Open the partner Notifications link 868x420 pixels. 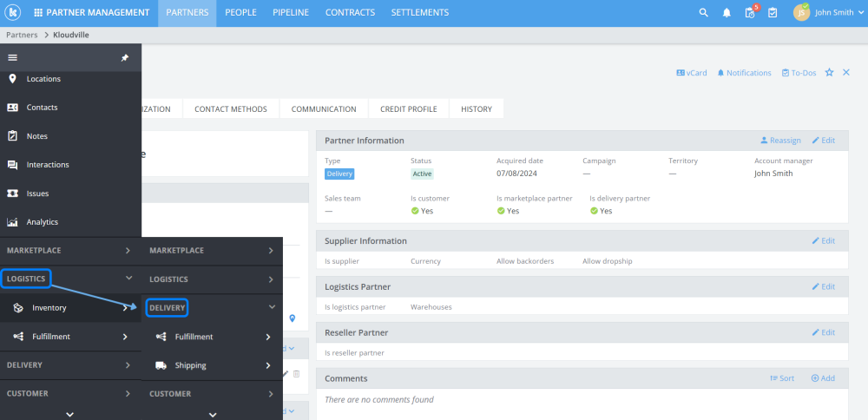tap(744, 73)
